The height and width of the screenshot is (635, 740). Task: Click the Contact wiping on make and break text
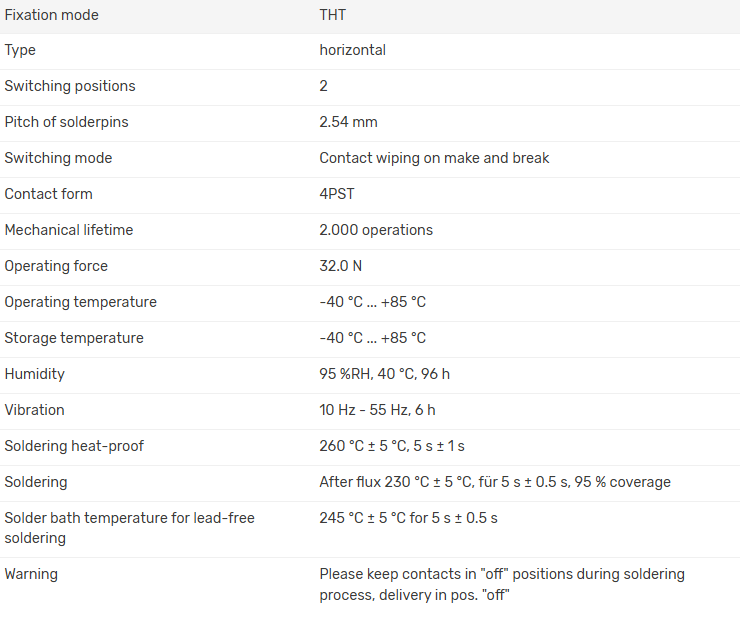434,158
